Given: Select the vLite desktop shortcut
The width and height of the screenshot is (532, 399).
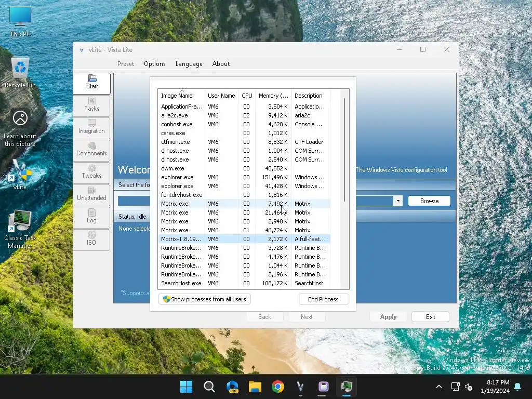Looking at the screenshot, I should point(20,175).
